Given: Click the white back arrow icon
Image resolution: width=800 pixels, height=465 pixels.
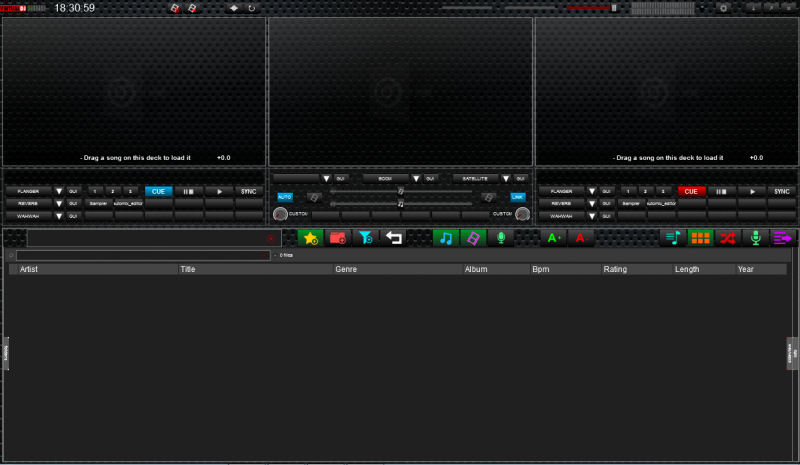Looking at the screenshot, I should [x=393, y=238].
